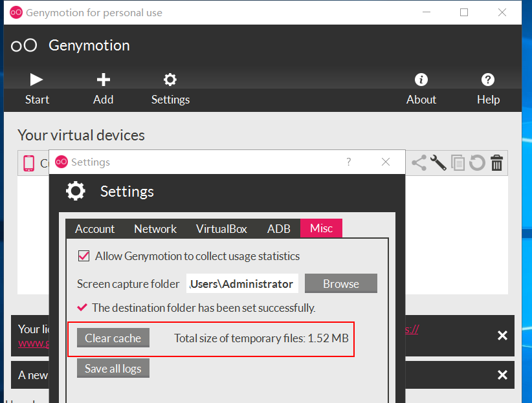
Task: Clone the virtual device via copy icon
Action: (458, 163)
